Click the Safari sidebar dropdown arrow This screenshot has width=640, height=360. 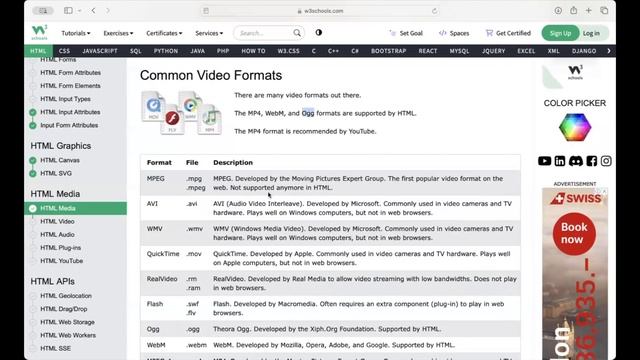click(x=79, y=11)
